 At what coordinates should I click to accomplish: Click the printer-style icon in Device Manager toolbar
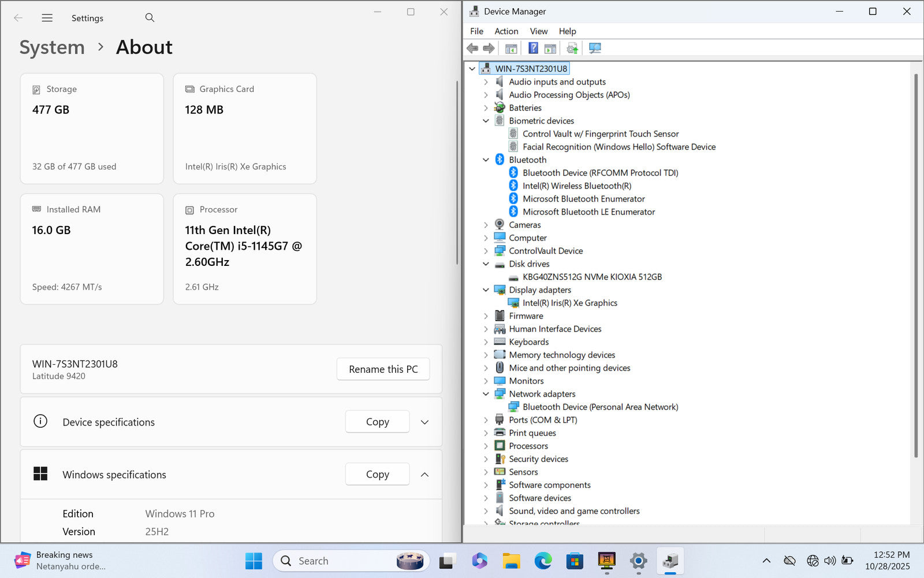click(x=572, y=48)
